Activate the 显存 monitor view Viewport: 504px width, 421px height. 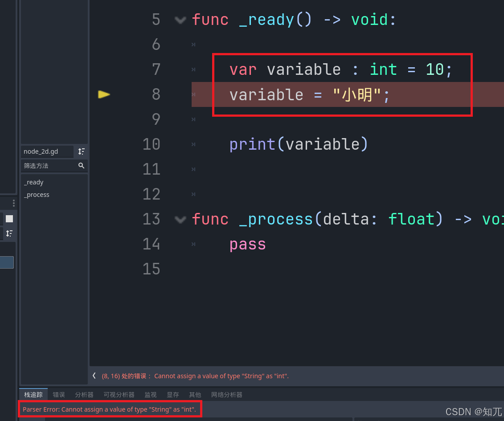[x=172, y=394]
